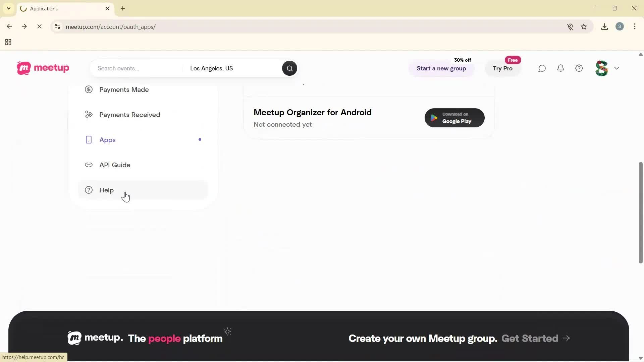Select Apps in the account sidebar
Viewport: 644px width, 362px height.
107,139
